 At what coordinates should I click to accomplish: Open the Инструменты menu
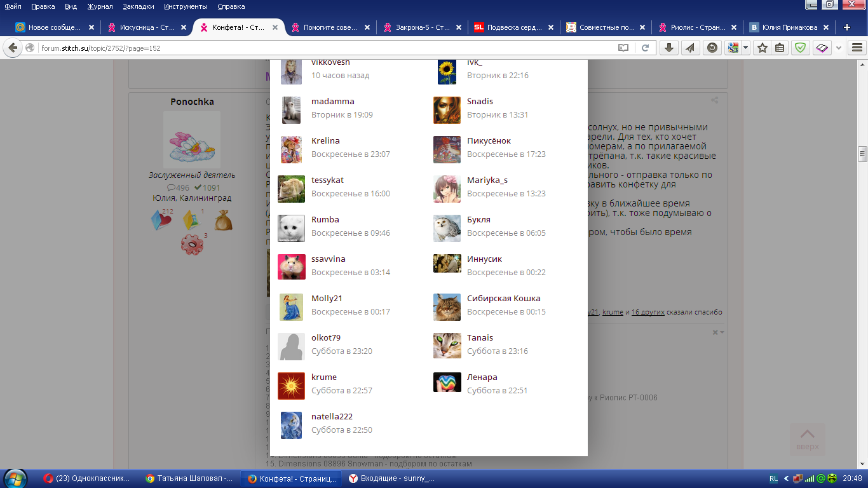point(185,6)
